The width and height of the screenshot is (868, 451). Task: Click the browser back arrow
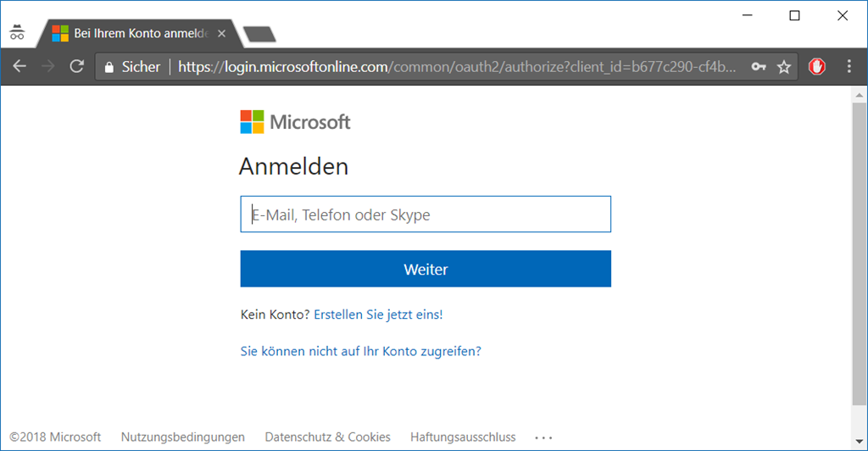point(19,66)
